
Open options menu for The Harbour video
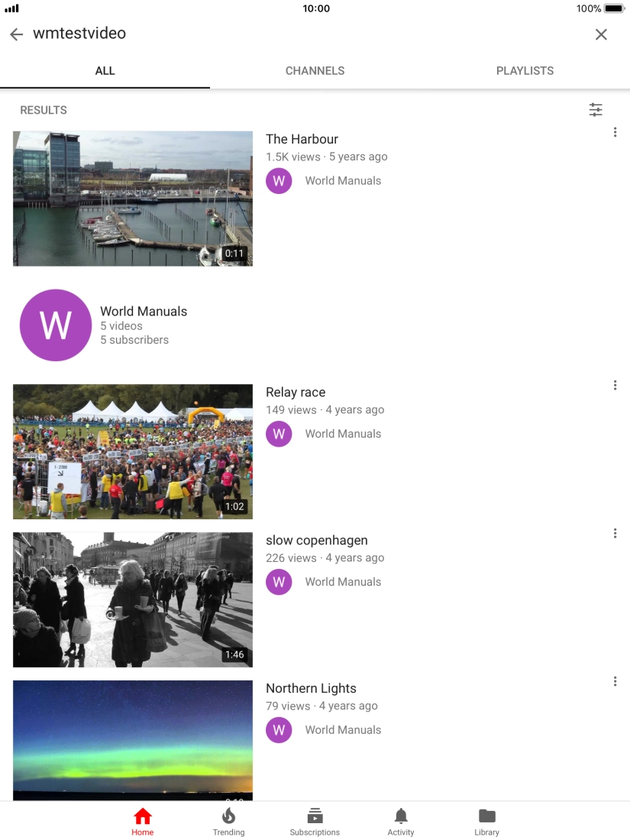point(615,131)
